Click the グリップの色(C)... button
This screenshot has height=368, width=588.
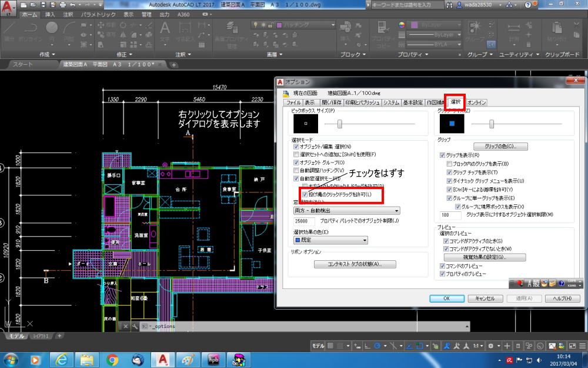pyautogui.click(x=500, y=146)
